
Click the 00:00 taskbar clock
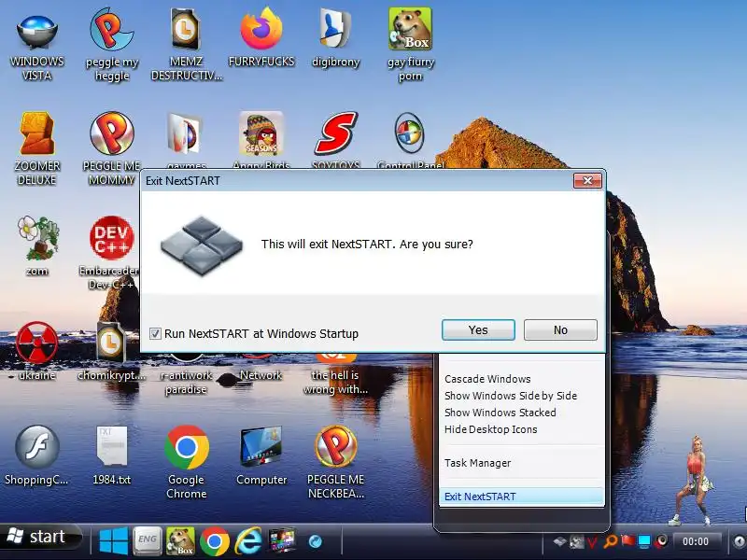click(696, 541)
